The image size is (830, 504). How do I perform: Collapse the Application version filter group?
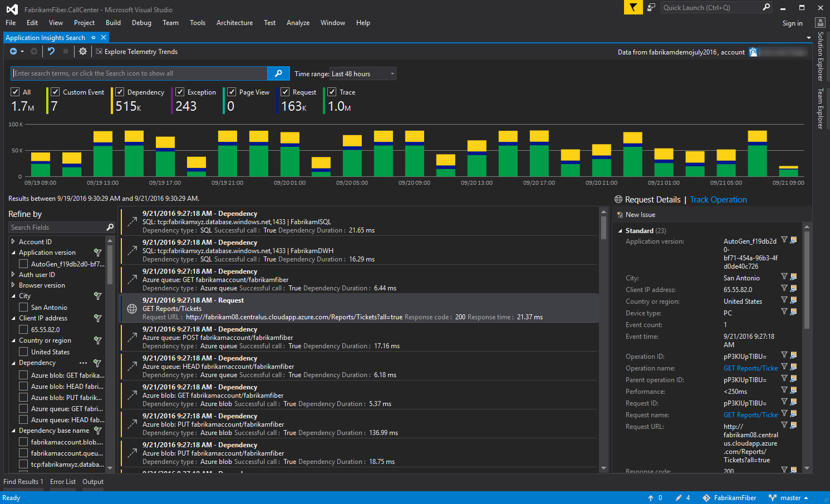(13, 253)
